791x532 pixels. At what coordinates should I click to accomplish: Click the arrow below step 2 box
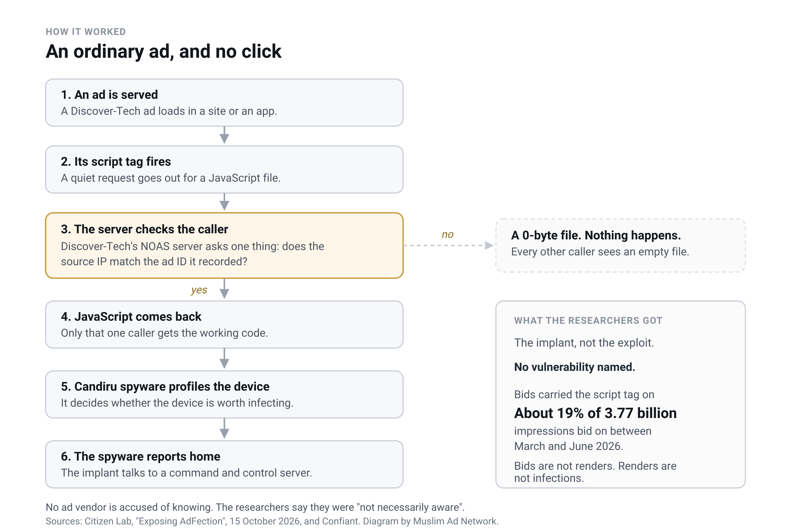click(x=224, y=202)
